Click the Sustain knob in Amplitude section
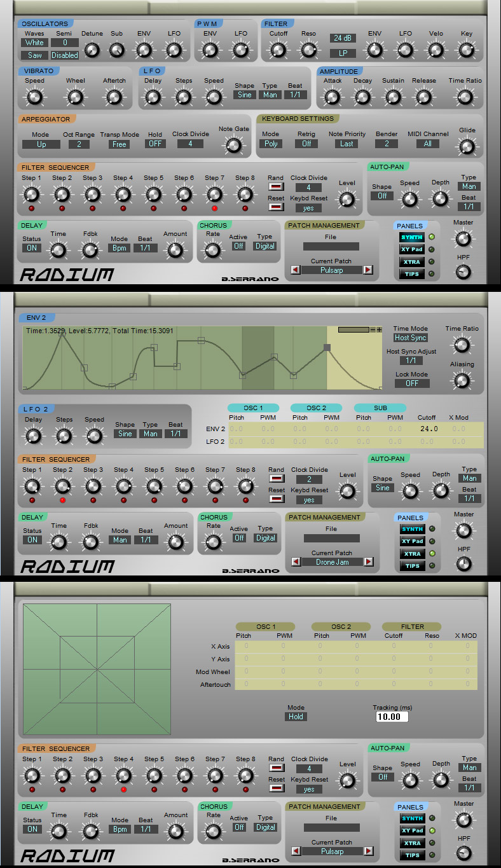This screenshot has height=868, width=501. [393, 97]
